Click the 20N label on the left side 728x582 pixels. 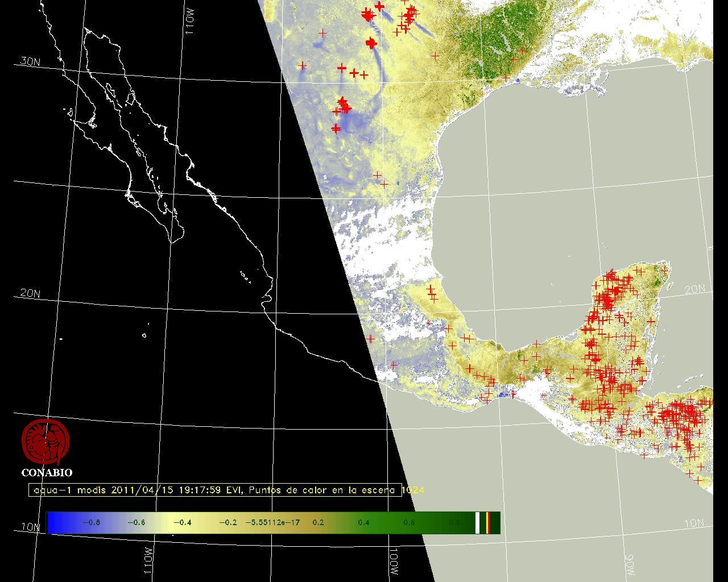(30, 293)
